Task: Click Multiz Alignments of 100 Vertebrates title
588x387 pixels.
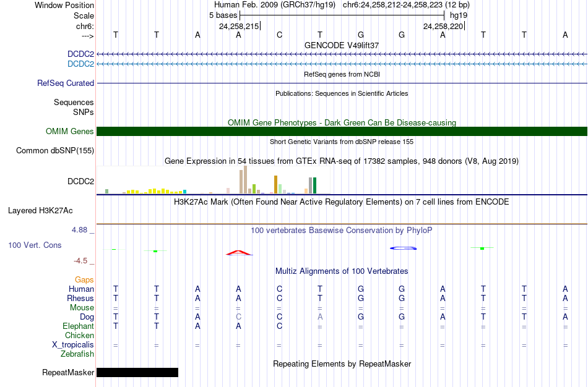Action: tap(342, 271)
